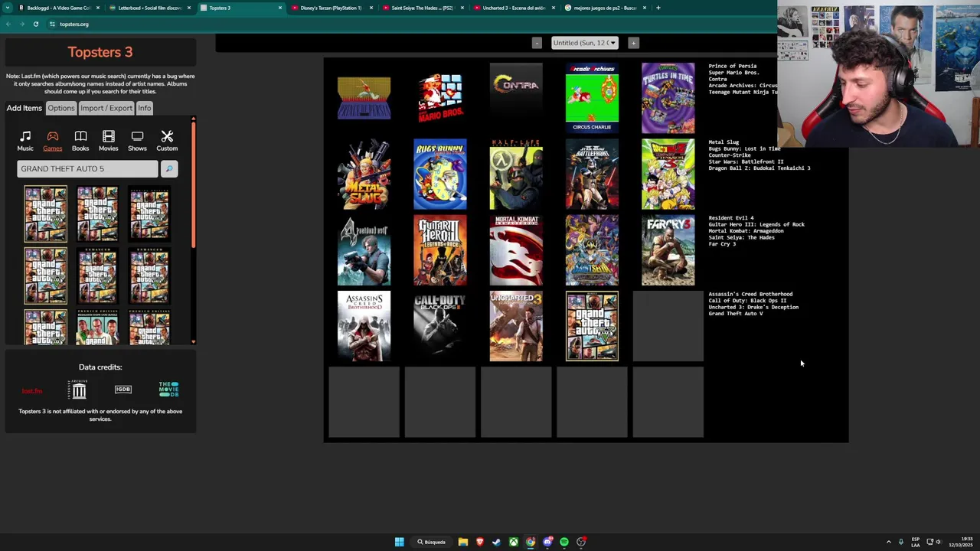Open the Untitled chart selector dropdown
Viewport: 980px width, 551px height.
(585, 43)
